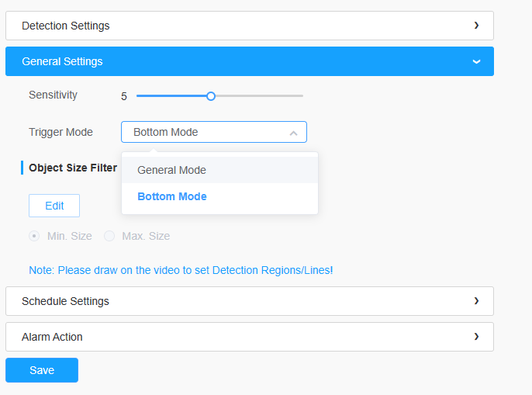Click the Sensitivity slider handle
Viewport: 532px width, 395px height.
211,96
